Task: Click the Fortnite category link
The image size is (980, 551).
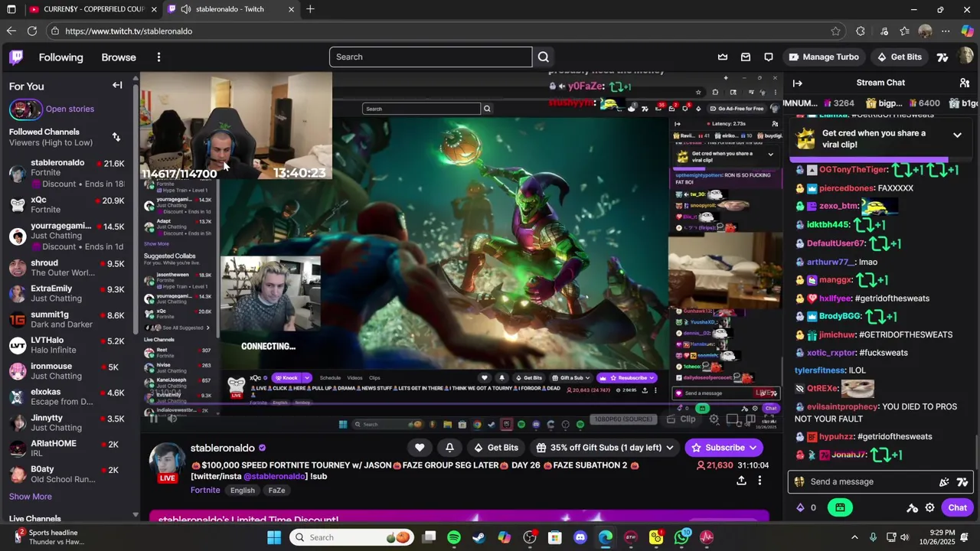Action: [x=205, y=491]
